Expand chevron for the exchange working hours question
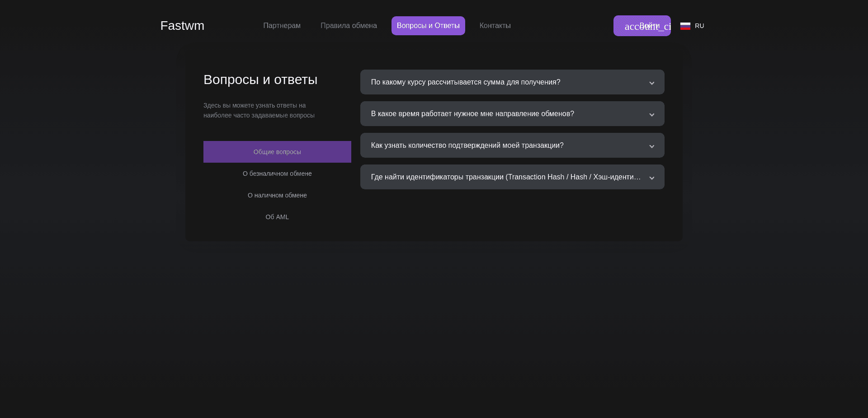This screenshot has height=418, width=868. coord(651,114)
